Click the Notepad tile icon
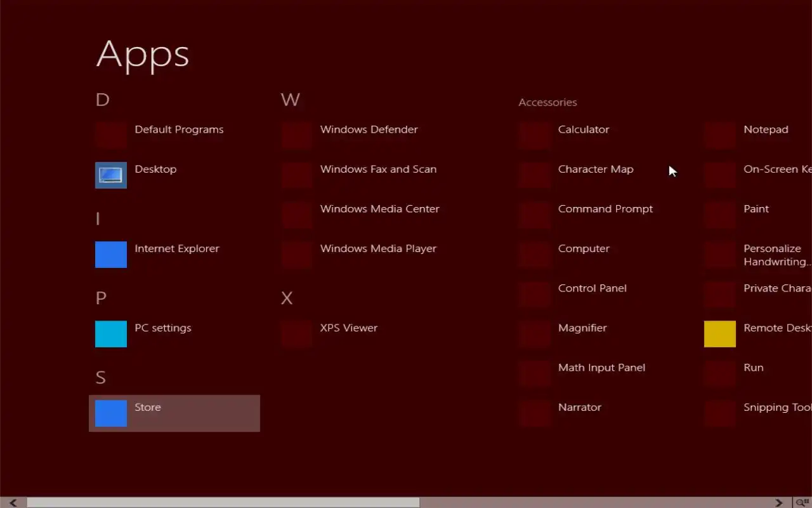 [720, 135]
